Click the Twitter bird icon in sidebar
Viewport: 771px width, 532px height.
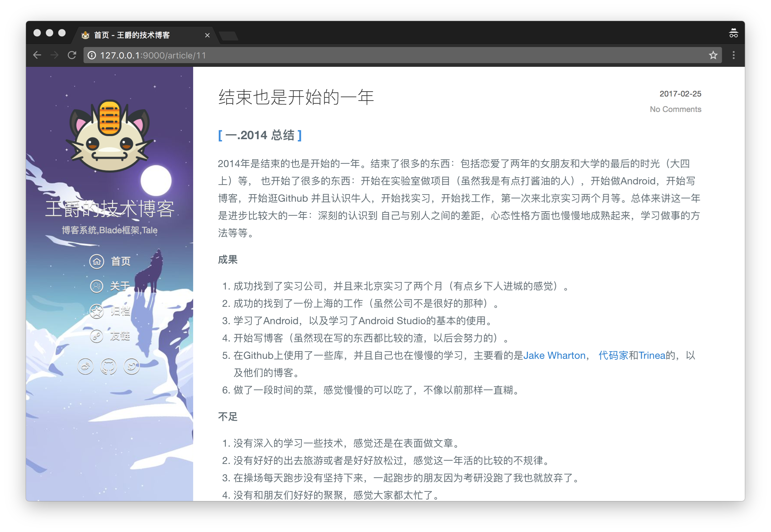coord(132,366)
